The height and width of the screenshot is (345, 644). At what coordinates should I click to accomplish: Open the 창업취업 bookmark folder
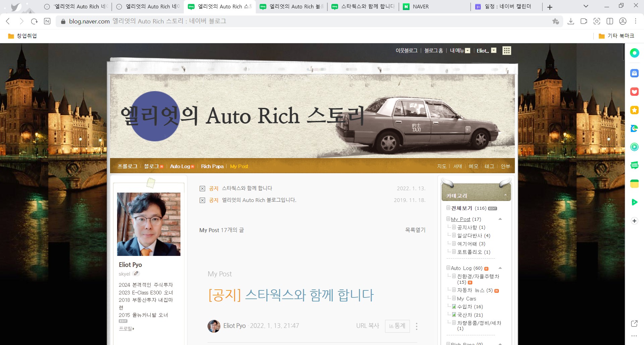pos(22,36)
